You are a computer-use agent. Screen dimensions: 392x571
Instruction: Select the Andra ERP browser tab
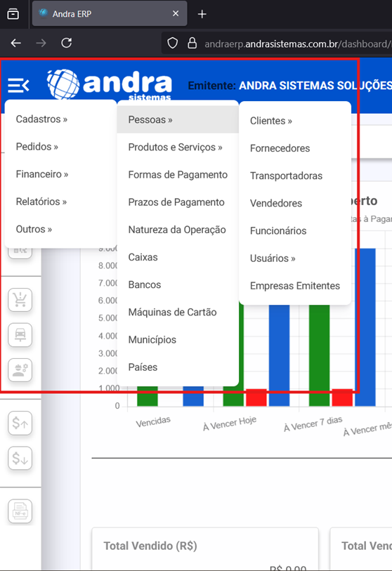tap(110, 13)
